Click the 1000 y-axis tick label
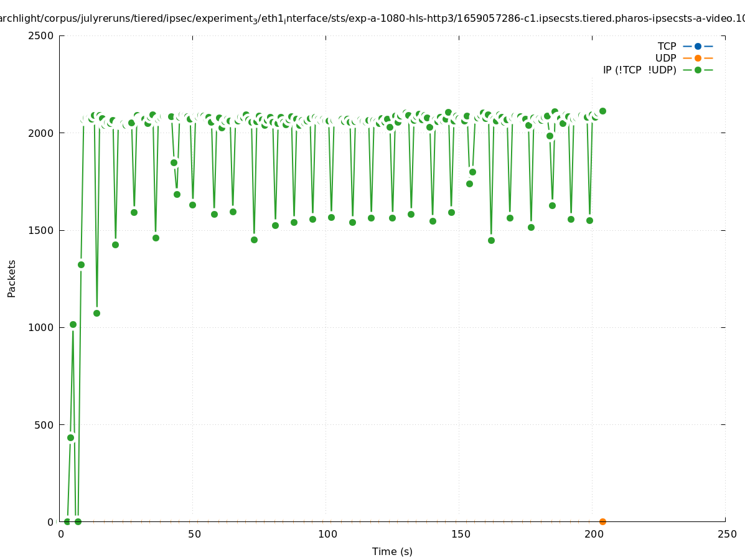This screenshot has width=745, height=560. tap(42, 327)
